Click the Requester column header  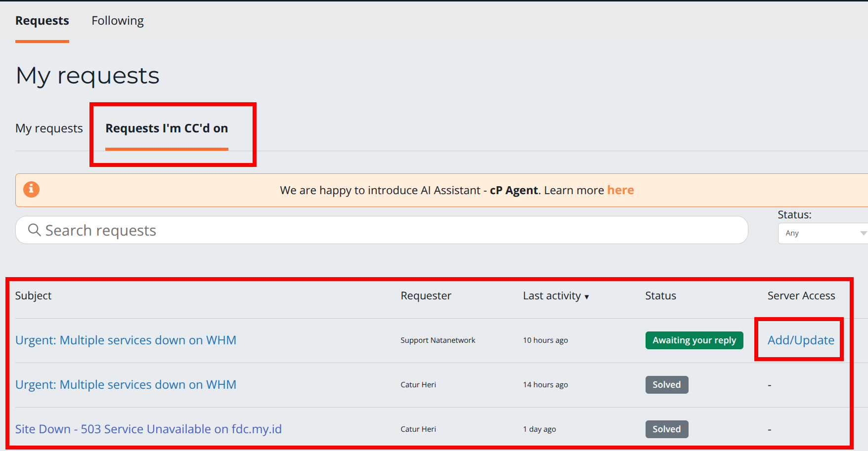[426, 295]
